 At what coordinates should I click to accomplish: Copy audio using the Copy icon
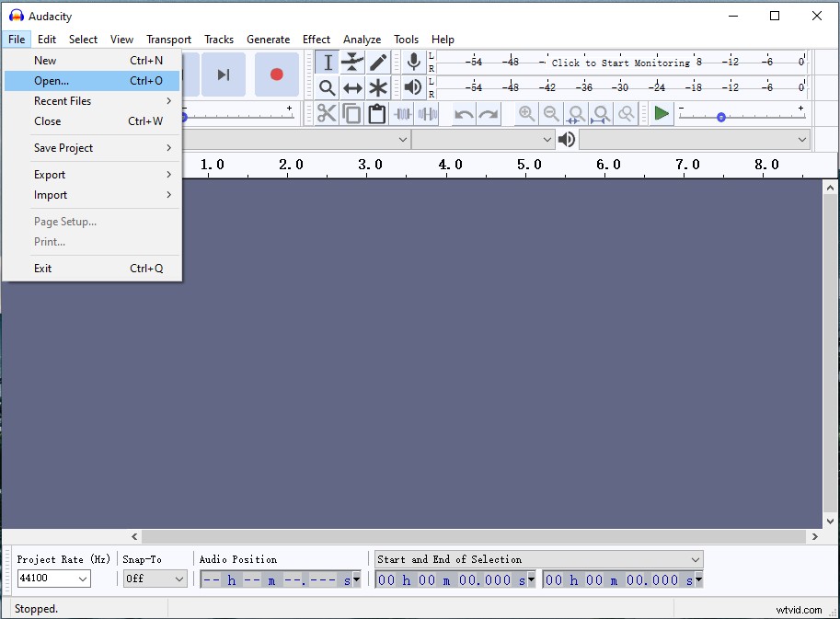[x=352, y=113]
